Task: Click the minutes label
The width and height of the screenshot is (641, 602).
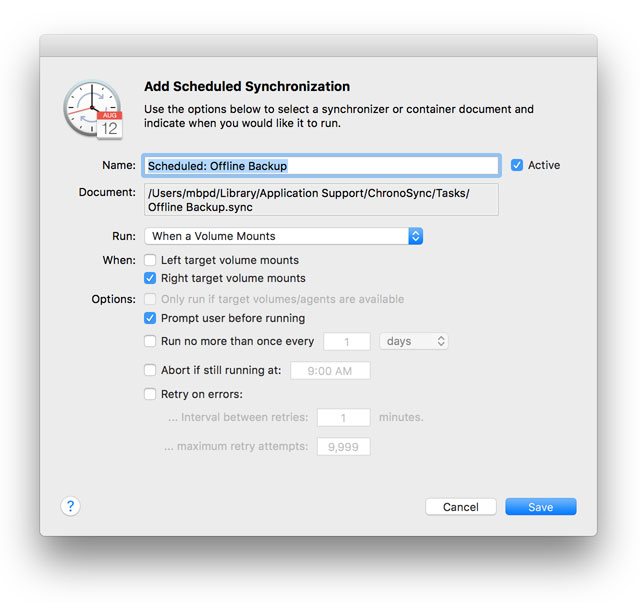Action: (x=401, y=417)
